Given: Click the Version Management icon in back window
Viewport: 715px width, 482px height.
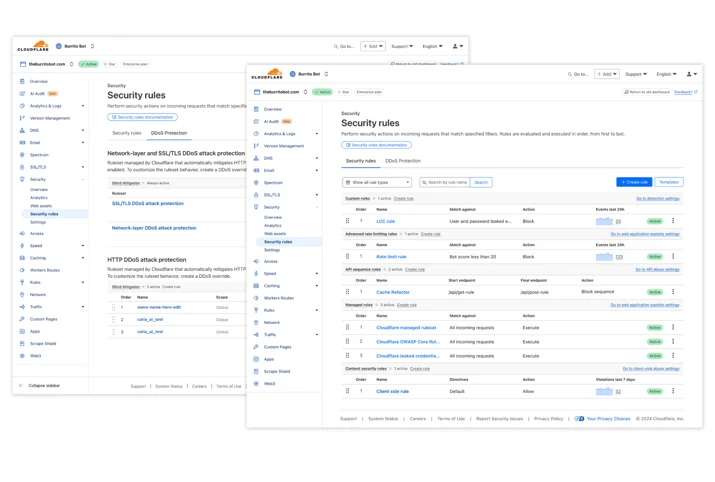Looking at the screenshot, I should click(x=22, y=118).
